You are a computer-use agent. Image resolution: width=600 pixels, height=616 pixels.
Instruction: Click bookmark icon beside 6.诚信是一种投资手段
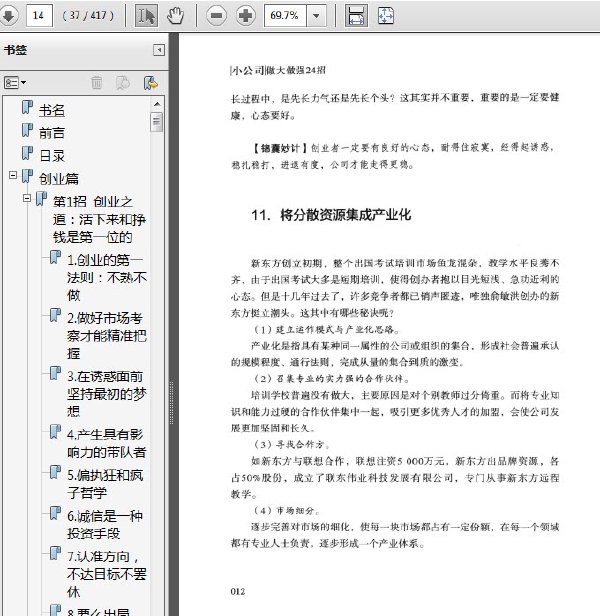click(x=55, y=513)
